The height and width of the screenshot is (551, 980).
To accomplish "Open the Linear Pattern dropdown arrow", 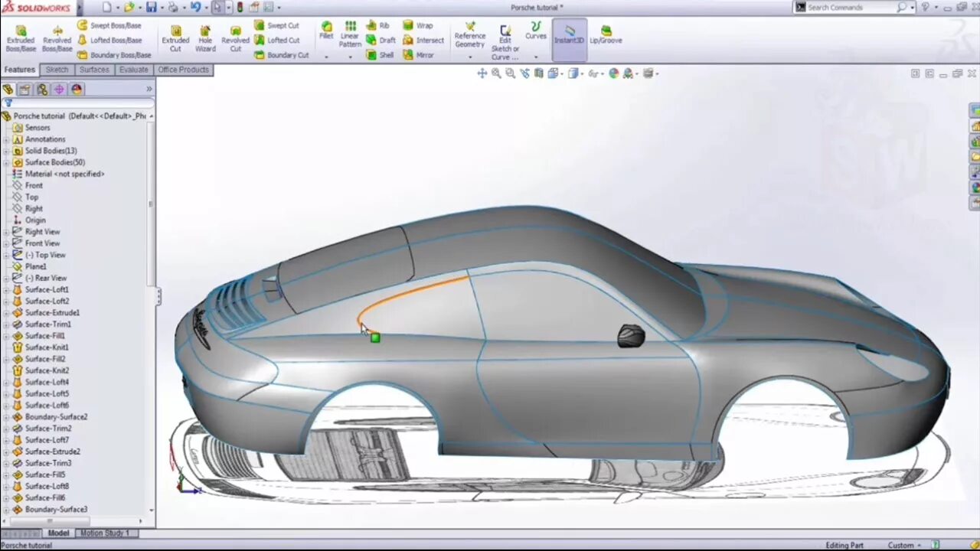I will click(x=350, y=57).
